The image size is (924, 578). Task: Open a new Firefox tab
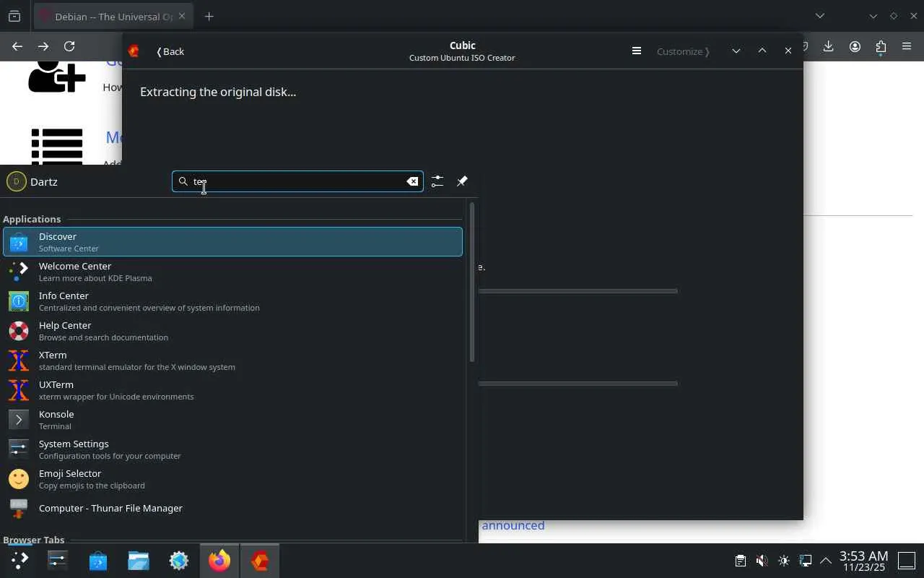coord(209,16)
